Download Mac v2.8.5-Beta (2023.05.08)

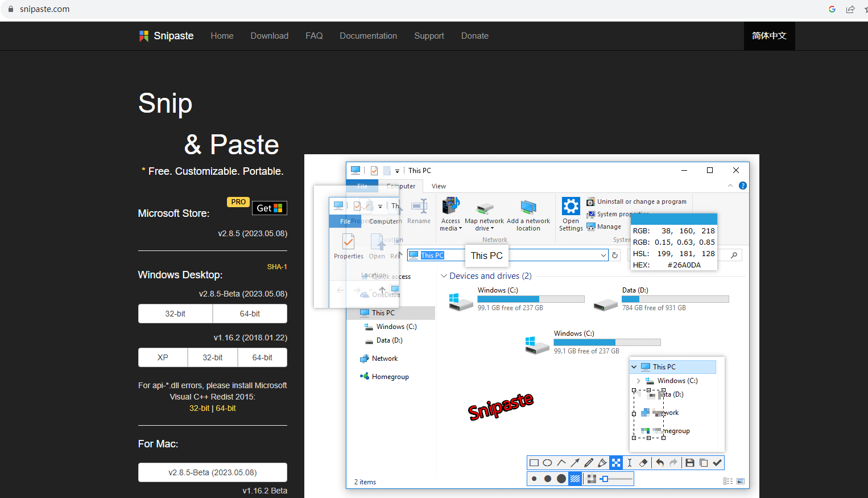tap(213, 472)
